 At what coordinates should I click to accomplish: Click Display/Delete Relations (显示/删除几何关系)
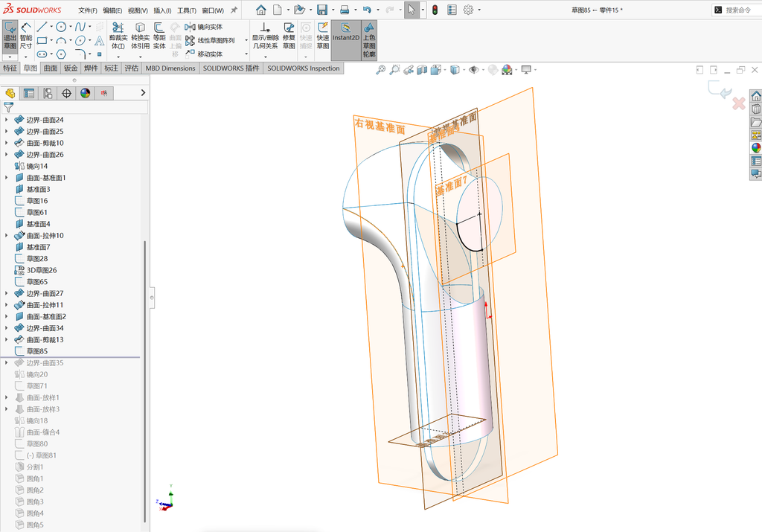[265, 36]
